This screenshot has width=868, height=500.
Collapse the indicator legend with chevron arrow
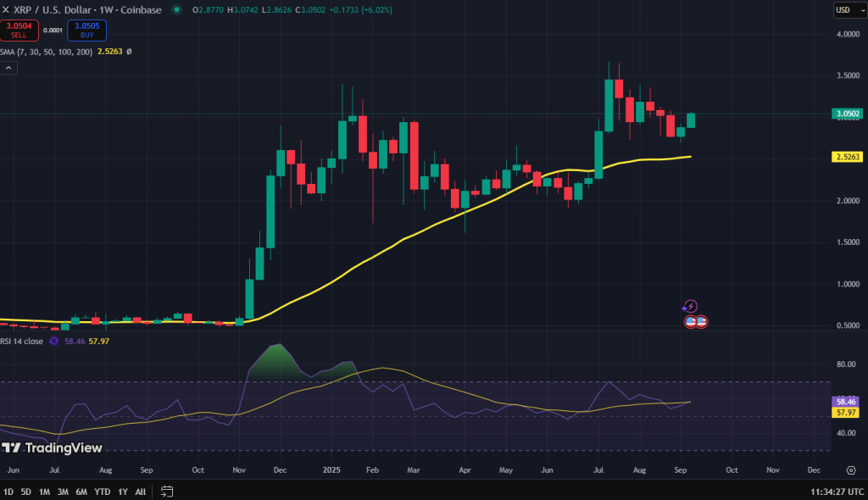(8, 68)
